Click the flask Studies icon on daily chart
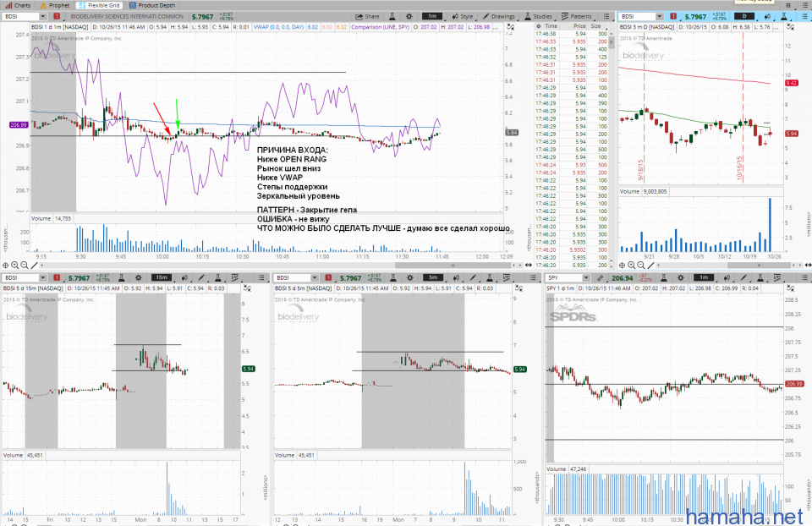This screenshot has width=812, height=526. point(784,17)
